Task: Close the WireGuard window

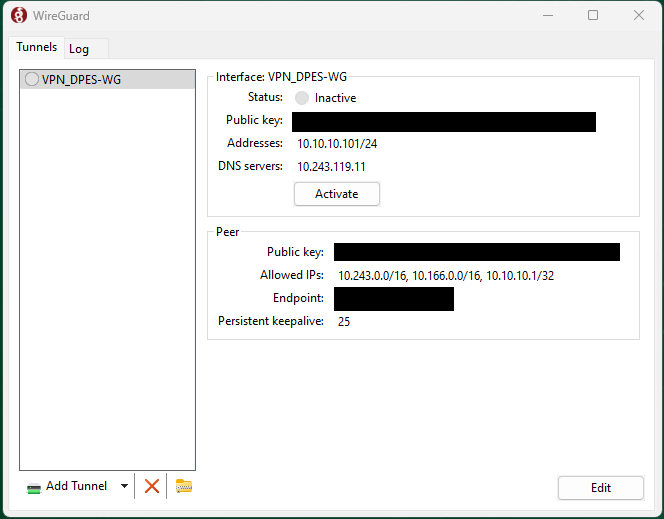Action: 639,16
